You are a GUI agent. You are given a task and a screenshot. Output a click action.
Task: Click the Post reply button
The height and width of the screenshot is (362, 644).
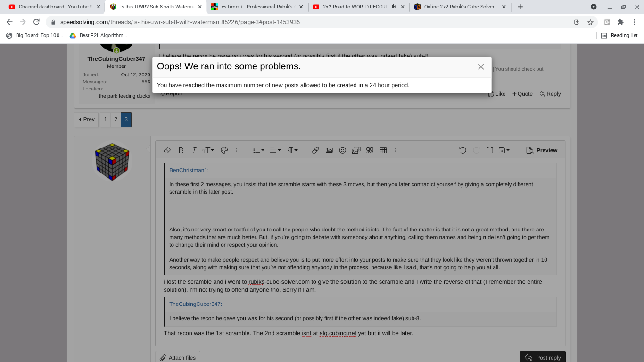pyautogui.click(x=543, y=358)
